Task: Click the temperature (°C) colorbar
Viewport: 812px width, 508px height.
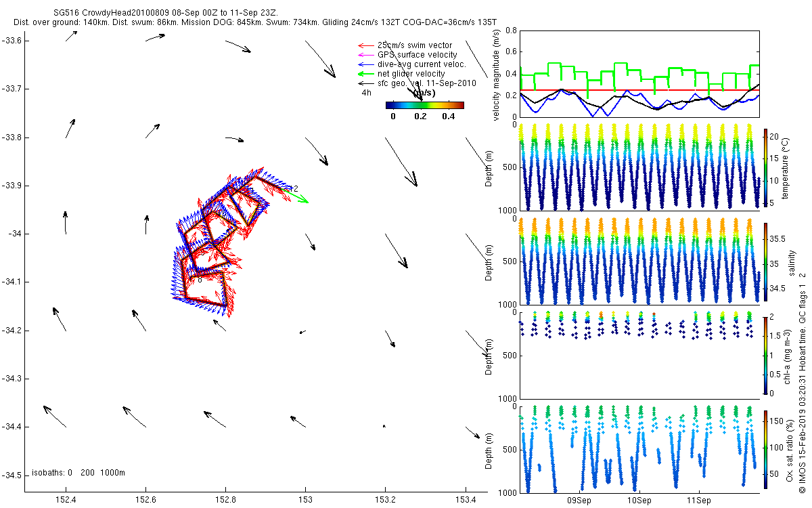Action: coord(765,167)
